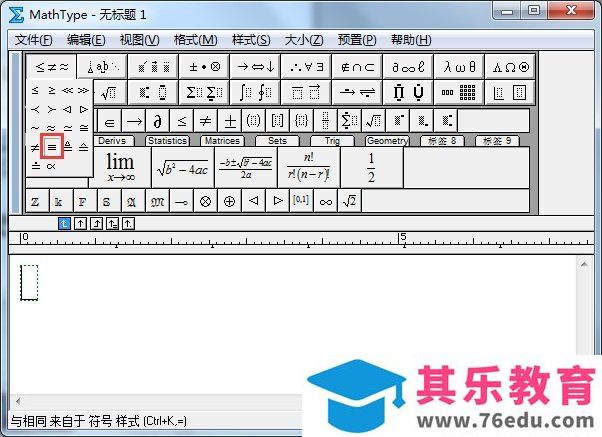Open the embellishments palette
Viewport: 602px width, 437px height.
pos(153,67)
